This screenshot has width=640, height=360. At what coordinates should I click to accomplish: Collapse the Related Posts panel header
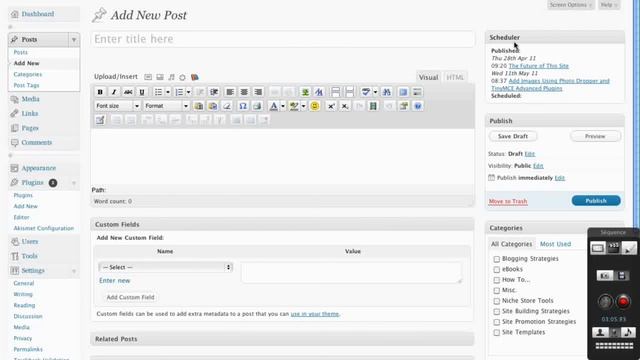[282, 339]
